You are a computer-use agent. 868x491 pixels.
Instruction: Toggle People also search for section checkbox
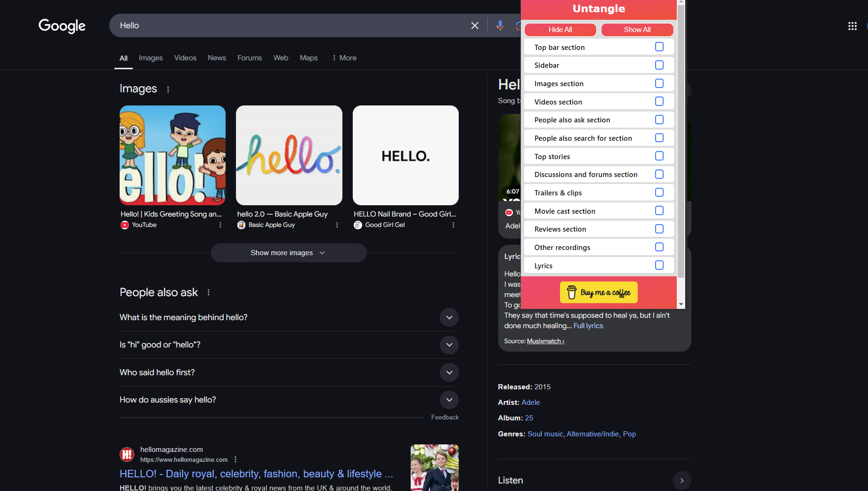pos(659,138)
